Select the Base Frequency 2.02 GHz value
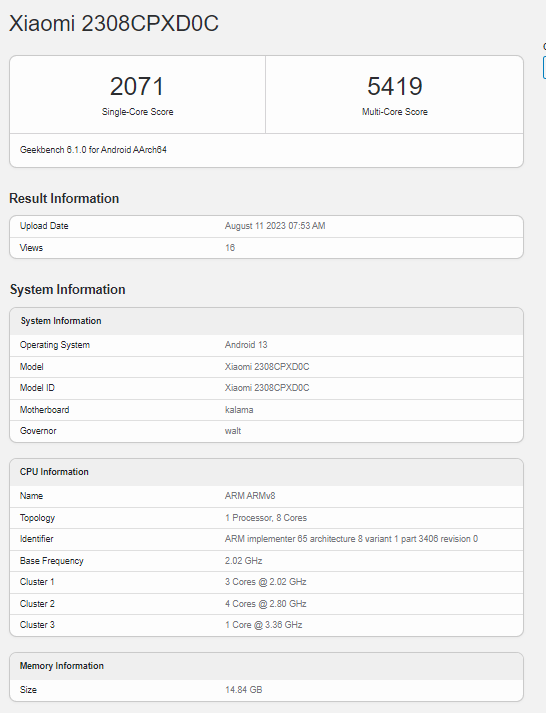 click(243, 561)
